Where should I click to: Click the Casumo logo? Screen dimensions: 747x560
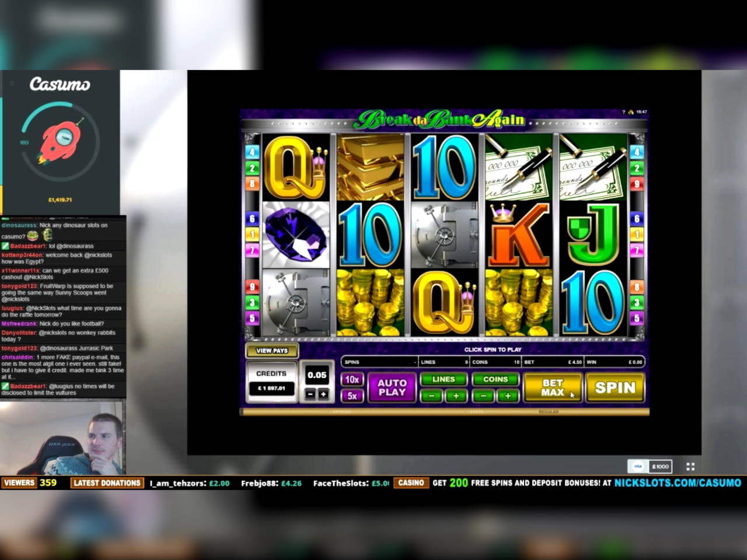pyautogui.click(x=60, y=85)
